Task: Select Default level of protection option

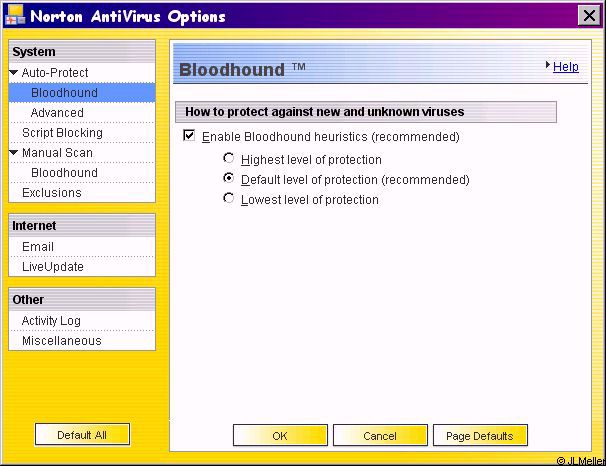Action: [x=229, y=179]
